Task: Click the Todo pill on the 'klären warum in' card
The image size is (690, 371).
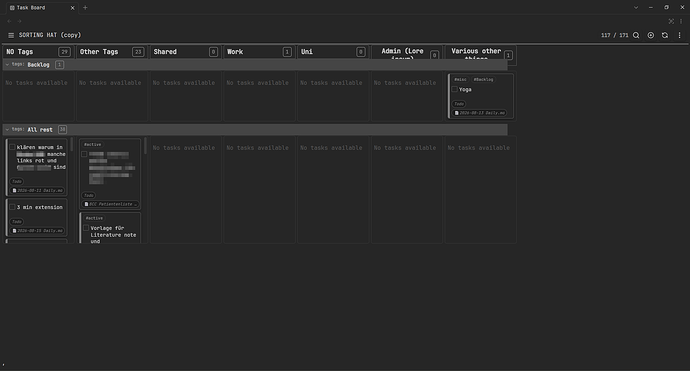Action: click(17, 181)
